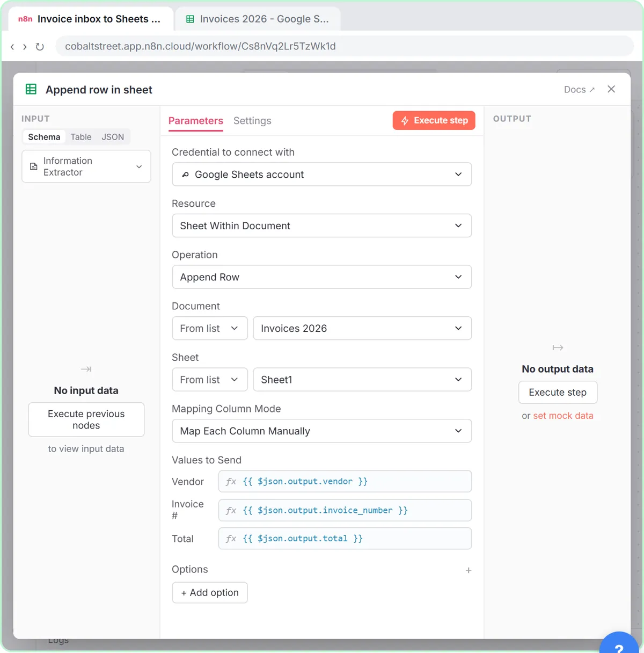Screen dimensions: 644x653
Task: Open Mapping Column Mode dropdown
Action: 322,431
